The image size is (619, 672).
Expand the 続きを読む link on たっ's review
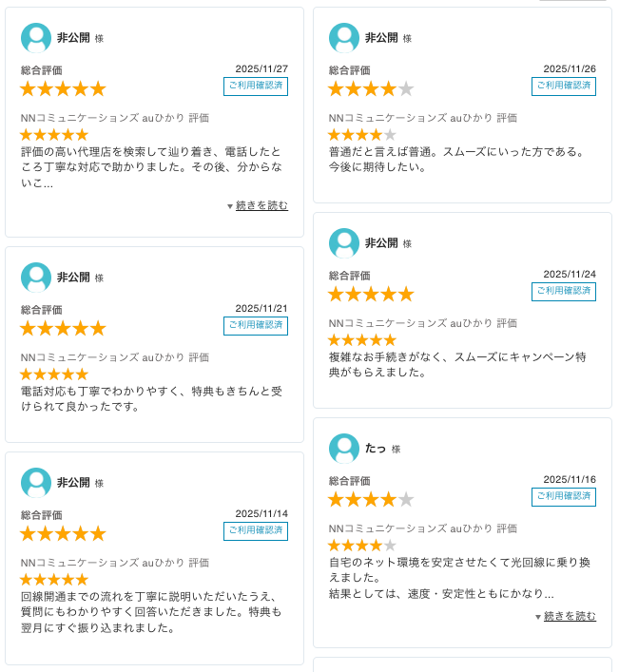pos(570,616)
